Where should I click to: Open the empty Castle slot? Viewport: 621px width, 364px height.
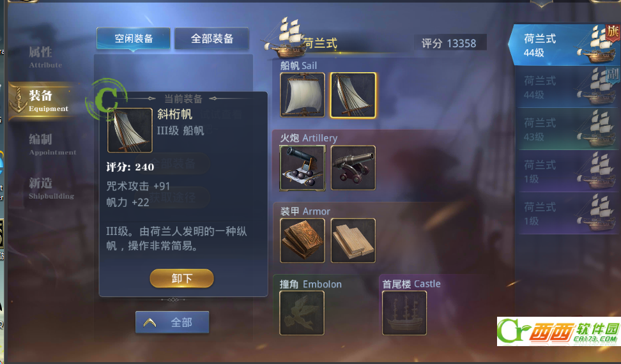[404, 313]
